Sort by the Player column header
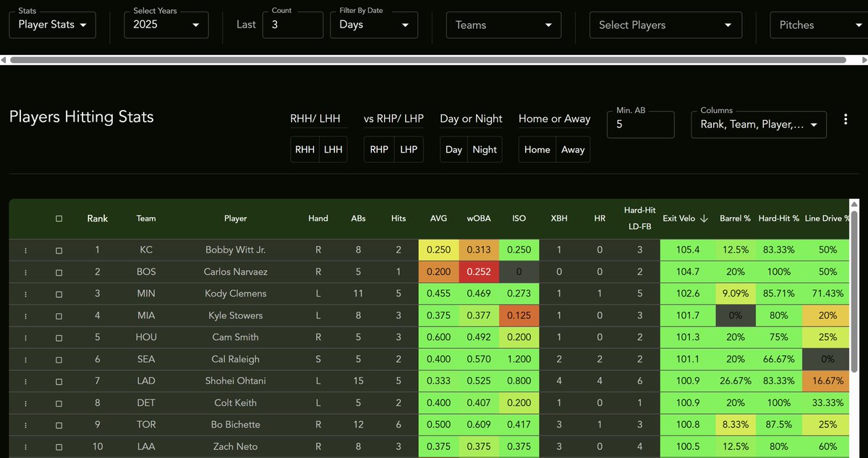The height and width of the screenshot is (458, 868). 235,219
